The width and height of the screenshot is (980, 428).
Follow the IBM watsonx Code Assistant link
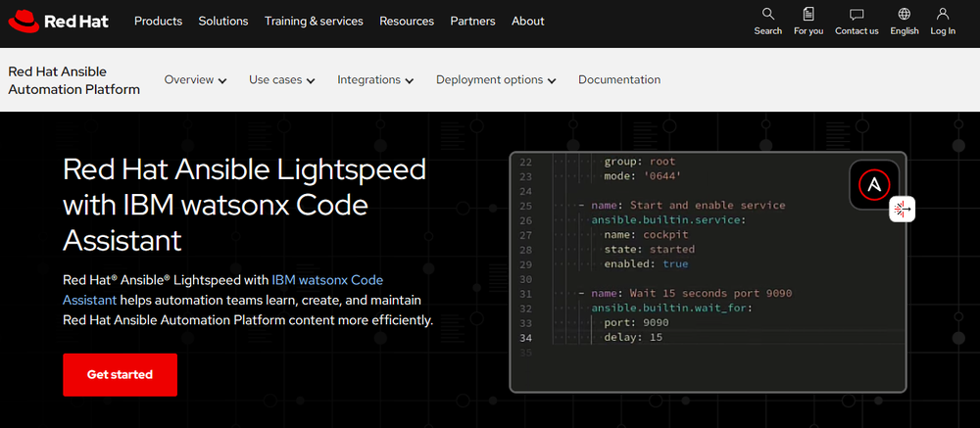coord(223,290)
